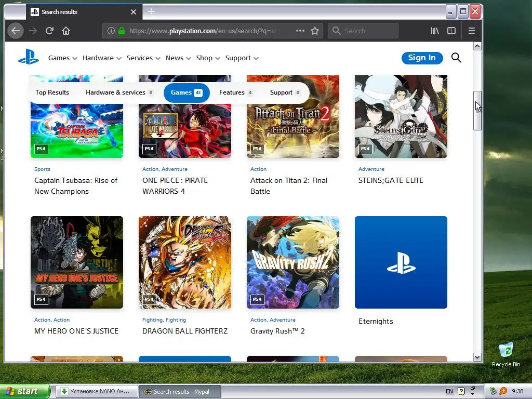Click the browser Back arrow button
The image size is (532, 399).
click(x=16, y=31)
